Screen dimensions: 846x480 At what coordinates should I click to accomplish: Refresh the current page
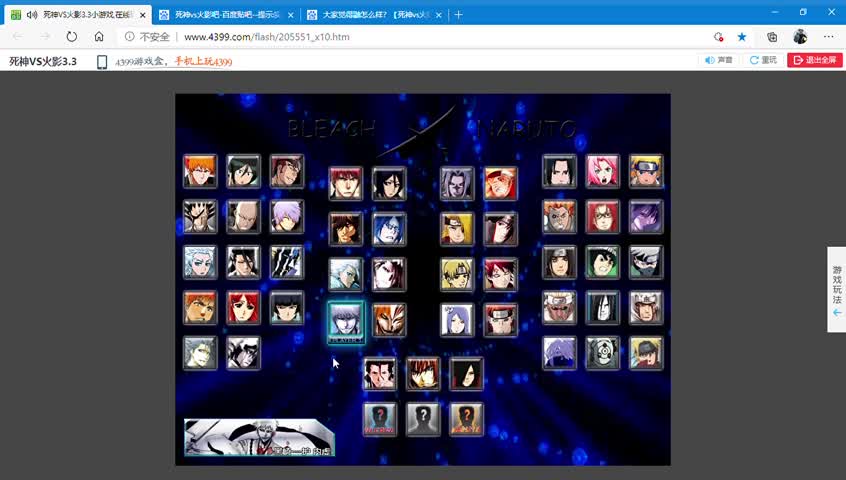point(71,37)
